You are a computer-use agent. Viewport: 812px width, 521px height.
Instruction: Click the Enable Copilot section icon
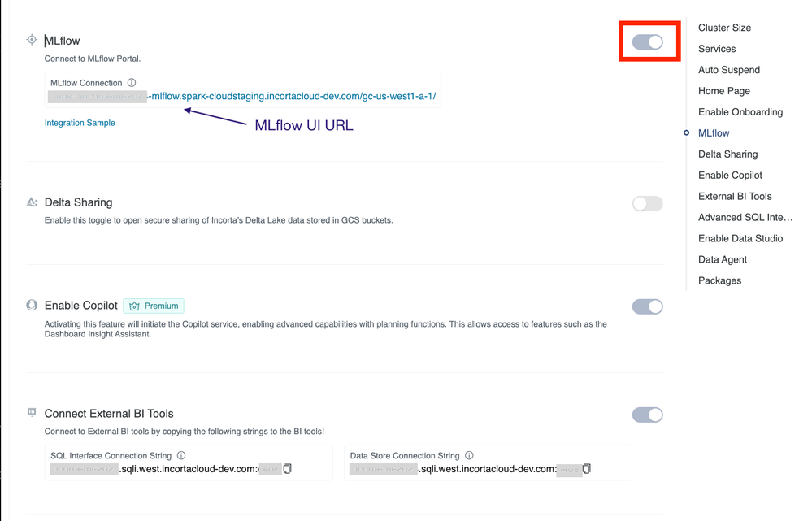coord(32,306)
